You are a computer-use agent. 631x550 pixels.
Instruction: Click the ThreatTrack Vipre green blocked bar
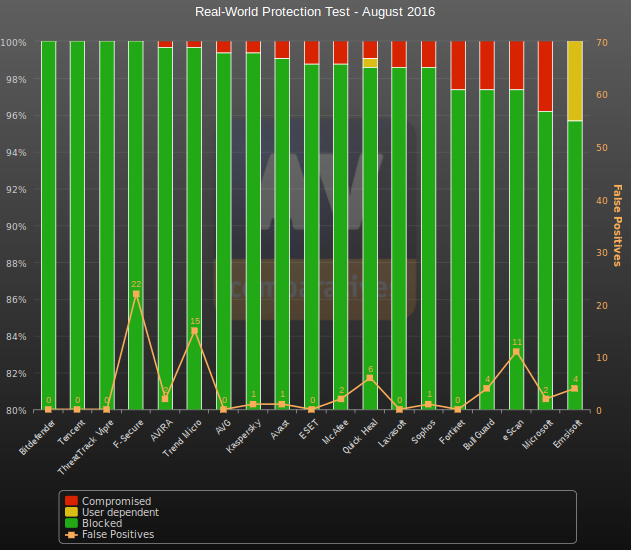tap(107, 225)
